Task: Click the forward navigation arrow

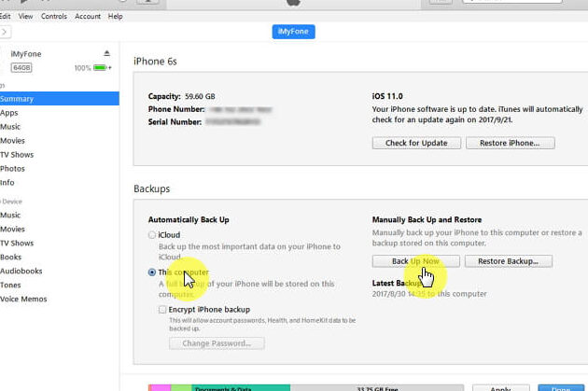Action: 6,32
